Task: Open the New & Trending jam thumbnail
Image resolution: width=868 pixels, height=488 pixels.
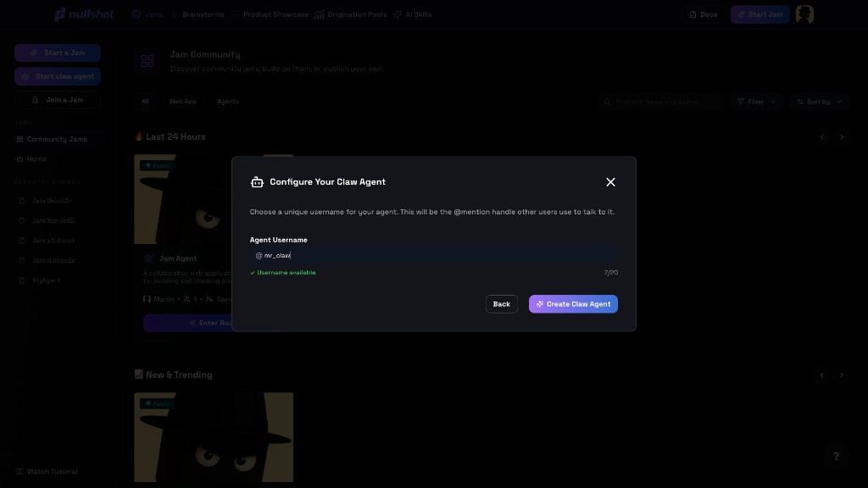Action: tap(214, 437)
